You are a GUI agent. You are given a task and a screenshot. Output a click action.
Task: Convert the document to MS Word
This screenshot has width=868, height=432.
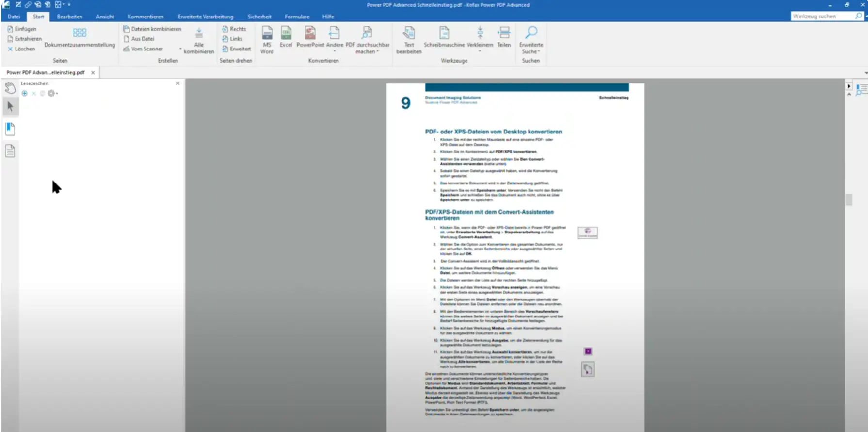coord(267,39)
